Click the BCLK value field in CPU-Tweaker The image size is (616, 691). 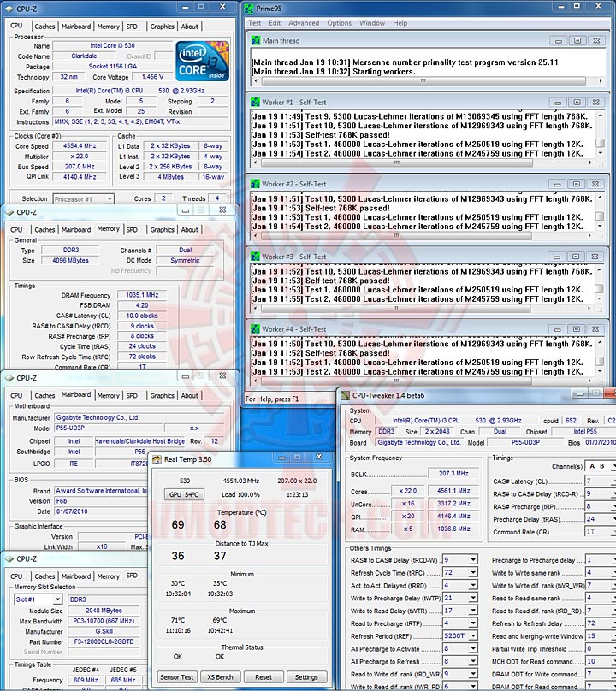[453, 473]
